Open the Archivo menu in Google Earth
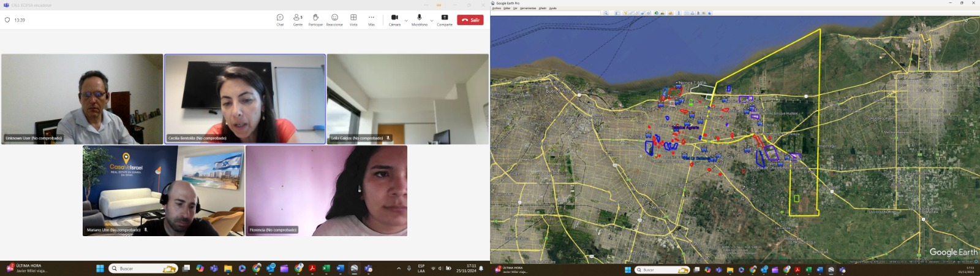Image resolution: width=980 pixels, height=276 pixels. click(x=496, y=9)
